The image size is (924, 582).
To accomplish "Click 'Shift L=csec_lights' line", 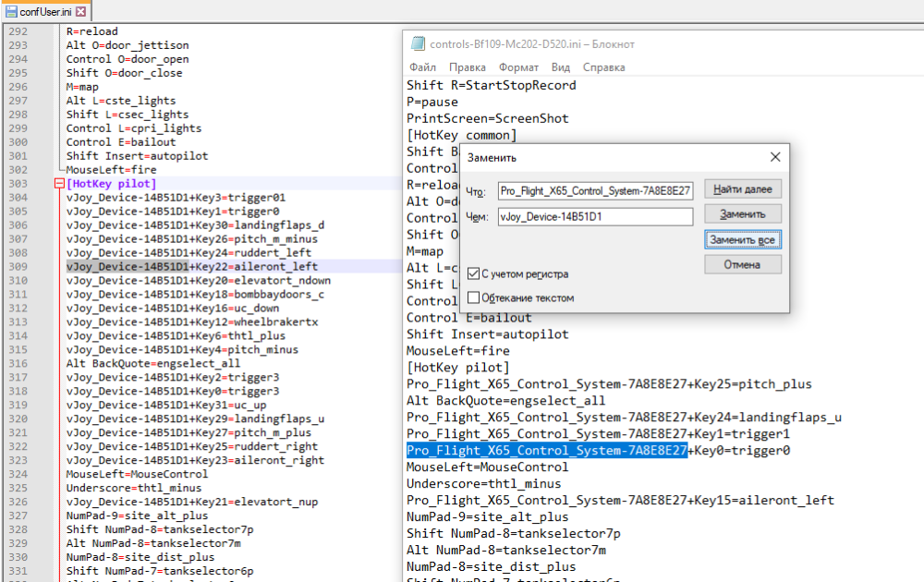I will 128,115.
